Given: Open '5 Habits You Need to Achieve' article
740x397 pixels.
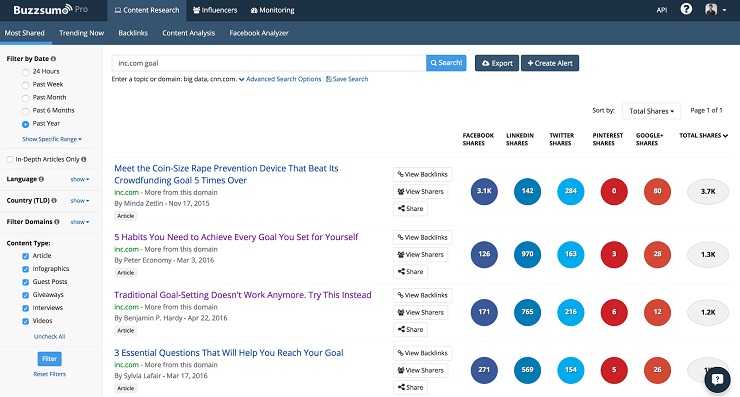Looking at the screenshot, I should [236, 237].
